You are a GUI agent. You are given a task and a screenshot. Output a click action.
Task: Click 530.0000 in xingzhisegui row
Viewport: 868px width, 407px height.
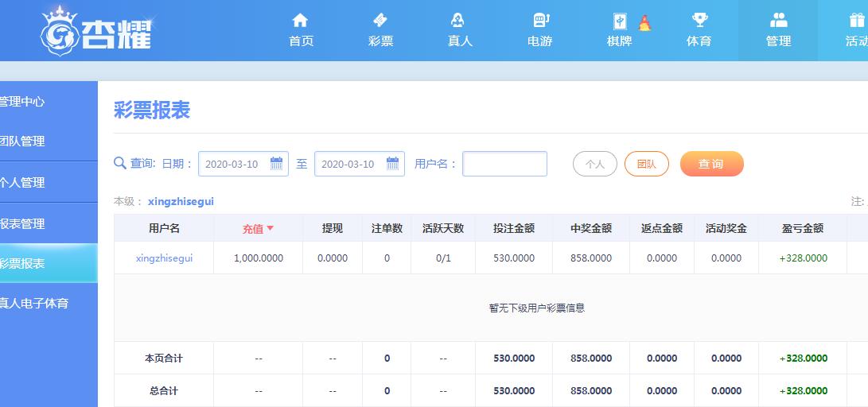coord(514,258)
